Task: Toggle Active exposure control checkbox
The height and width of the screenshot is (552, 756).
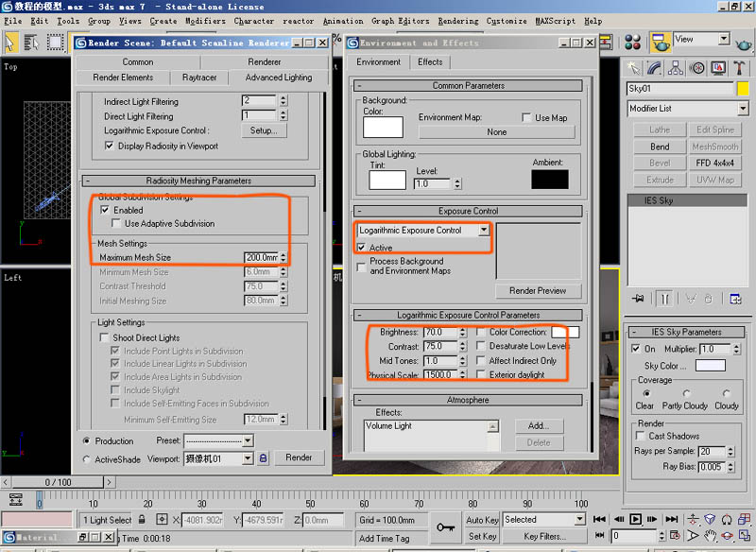Action: [361, 248]
